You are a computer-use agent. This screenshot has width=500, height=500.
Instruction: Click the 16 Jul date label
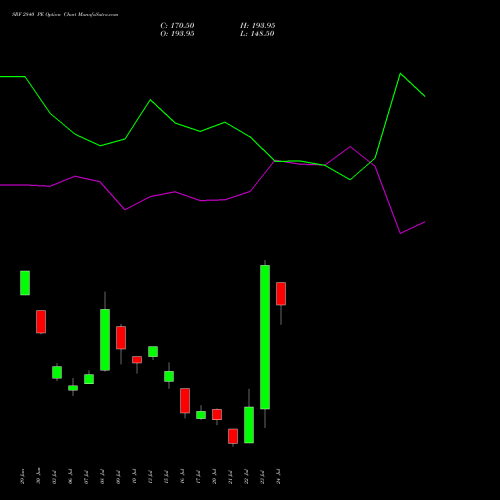tap(182, 477)
